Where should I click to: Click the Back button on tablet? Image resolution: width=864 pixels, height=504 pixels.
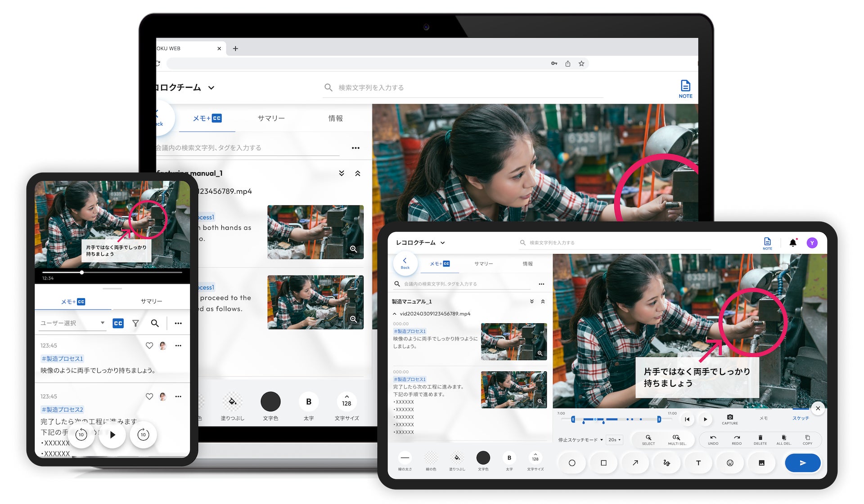click(x=405, y=263)
